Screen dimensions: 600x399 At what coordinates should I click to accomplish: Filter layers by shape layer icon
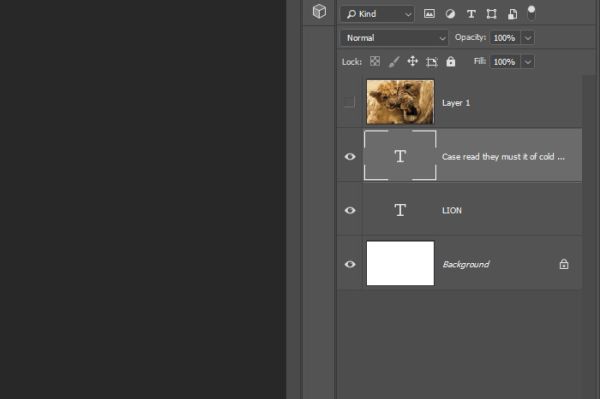[x=491, y=14]
